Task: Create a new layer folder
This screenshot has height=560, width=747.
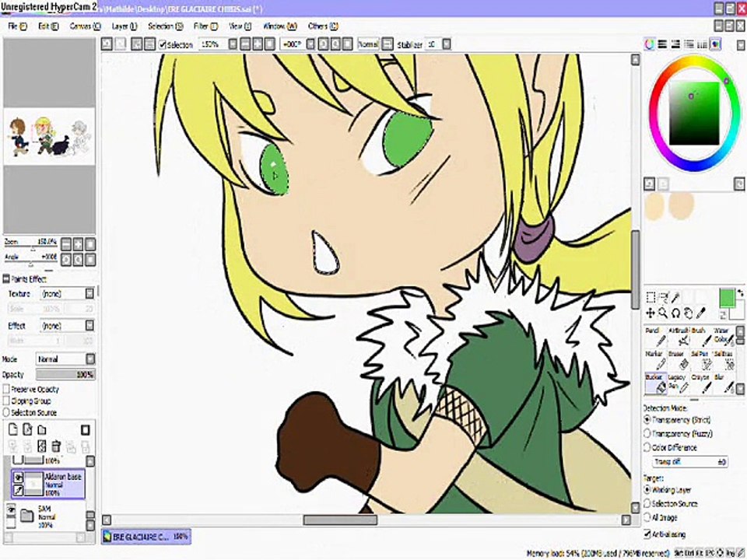Action: (42, 430)
